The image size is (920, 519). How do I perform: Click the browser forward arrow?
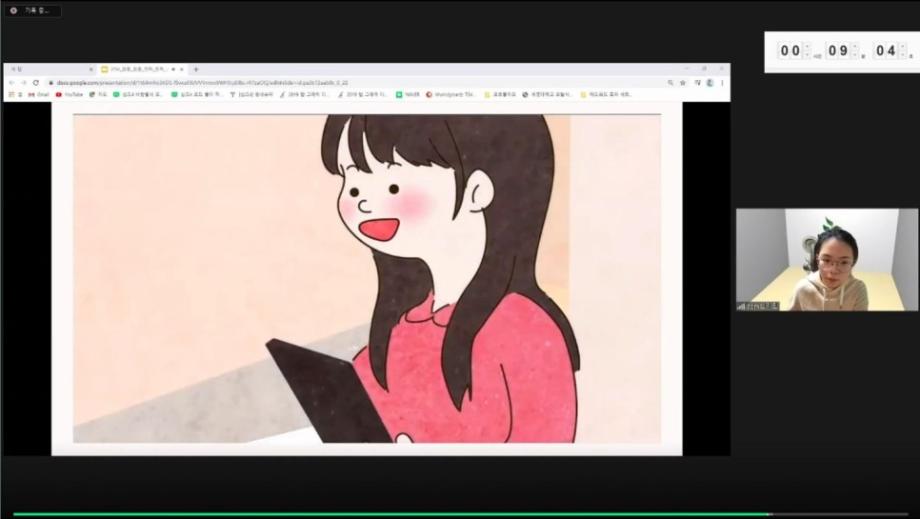pos(23,82)
